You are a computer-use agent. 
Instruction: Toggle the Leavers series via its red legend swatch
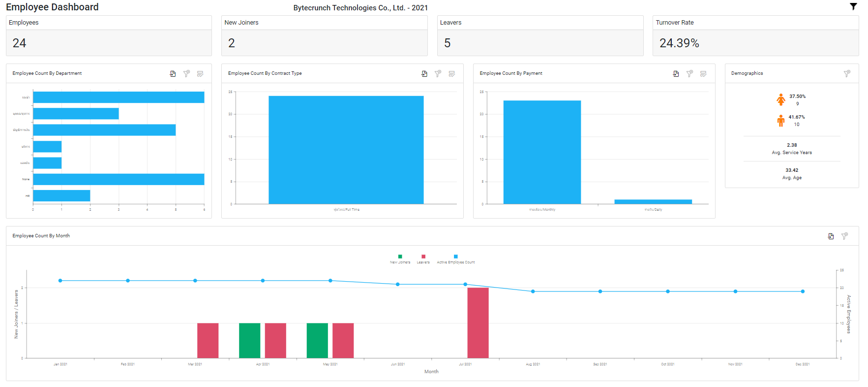pyautogui.click(x=423, y=257)
